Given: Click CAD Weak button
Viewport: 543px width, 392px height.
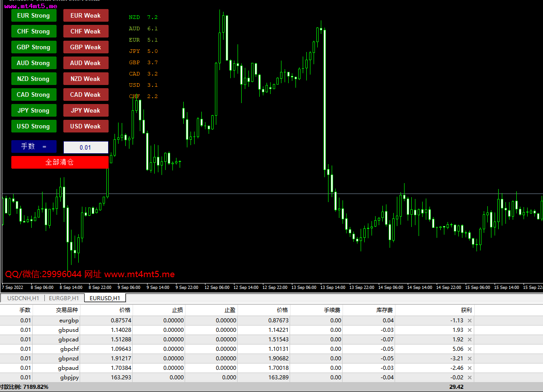Looking at the screenshot, I should click(86, 94).
